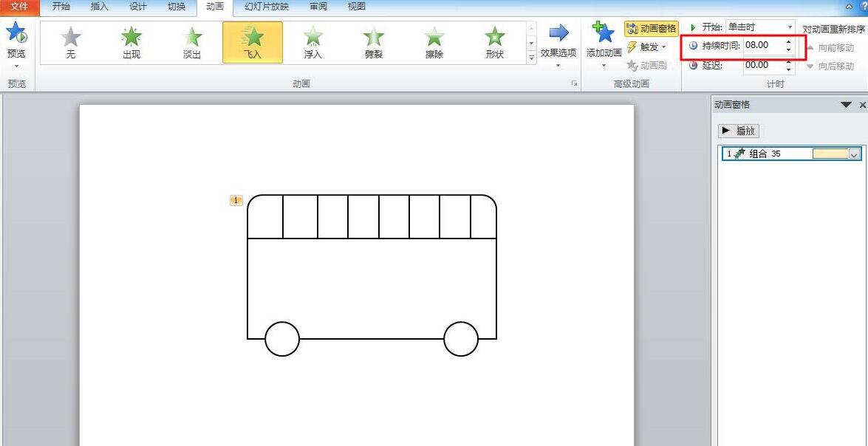The height and width of the screenshot is (446, 868).
Task: Select the 出现 animation effect
Action: (x=131, y=43)
